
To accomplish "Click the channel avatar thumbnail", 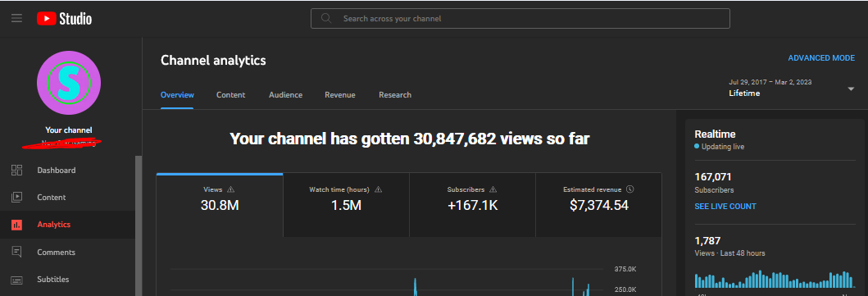I will coord(69,83).
